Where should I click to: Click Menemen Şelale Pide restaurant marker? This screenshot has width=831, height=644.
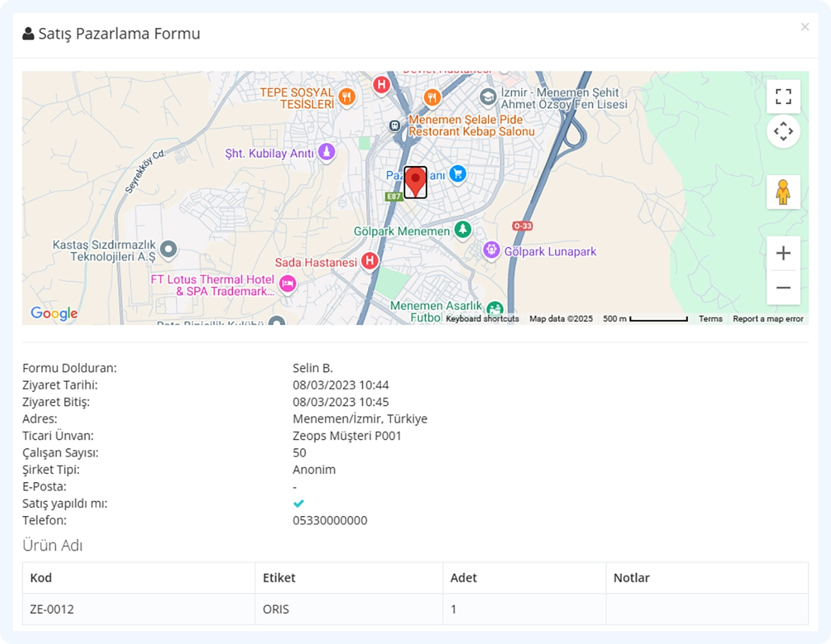[432, 98]
